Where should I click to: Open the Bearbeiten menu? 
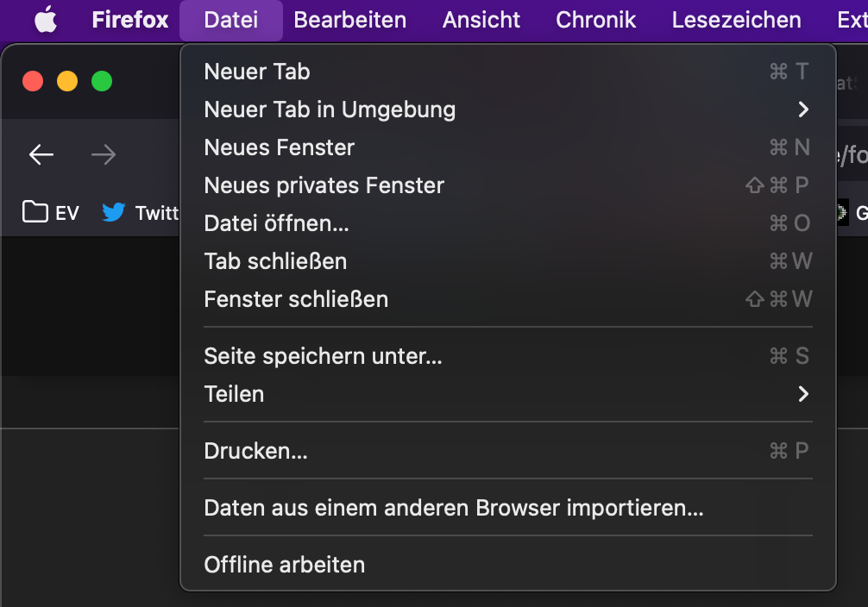pos(350,20)
